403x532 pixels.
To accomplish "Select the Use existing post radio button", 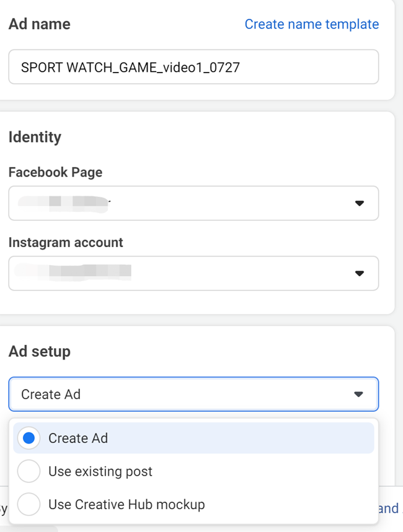I will (x=29, y=471).
